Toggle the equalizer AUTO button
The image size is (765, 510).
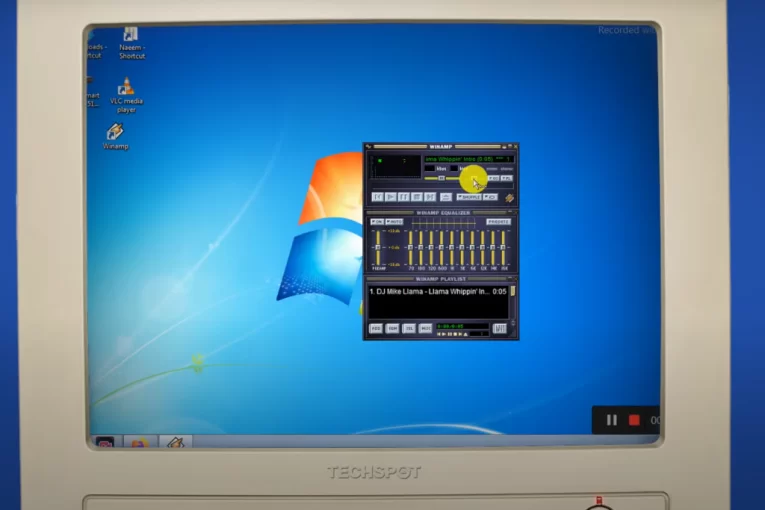(394, 222)
